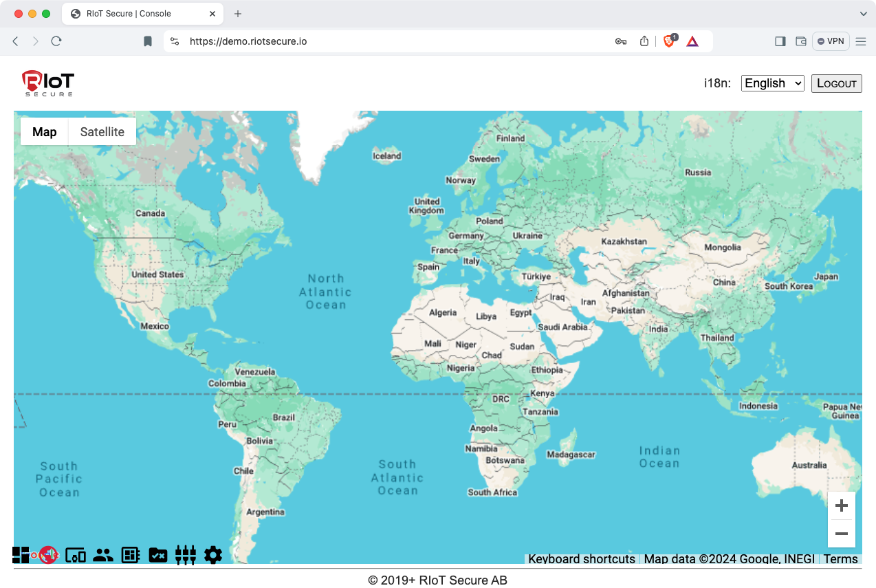This screenshot has width=876, height=588.
Task: Open the browser hamburger menu
Action: click(861, 41)
